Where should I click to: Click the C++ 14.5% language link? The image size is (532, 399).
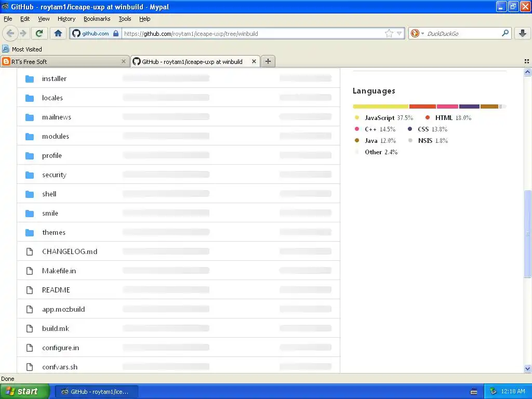pos(375,129)
